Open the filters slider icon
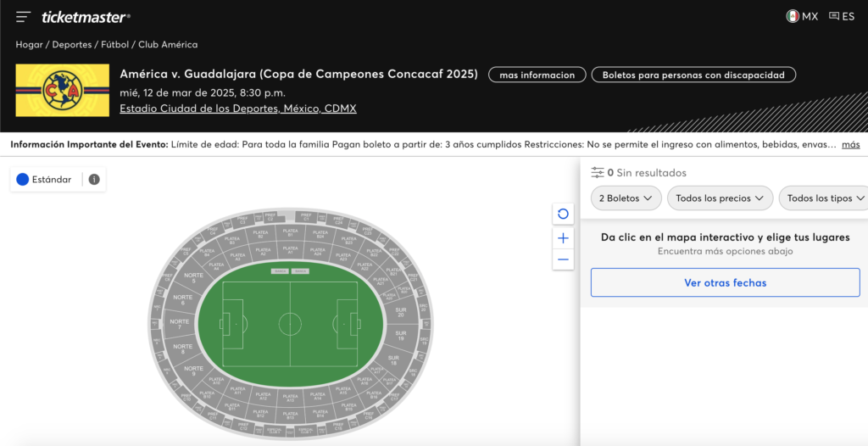The image size is (868, 446). pos(598,172)
